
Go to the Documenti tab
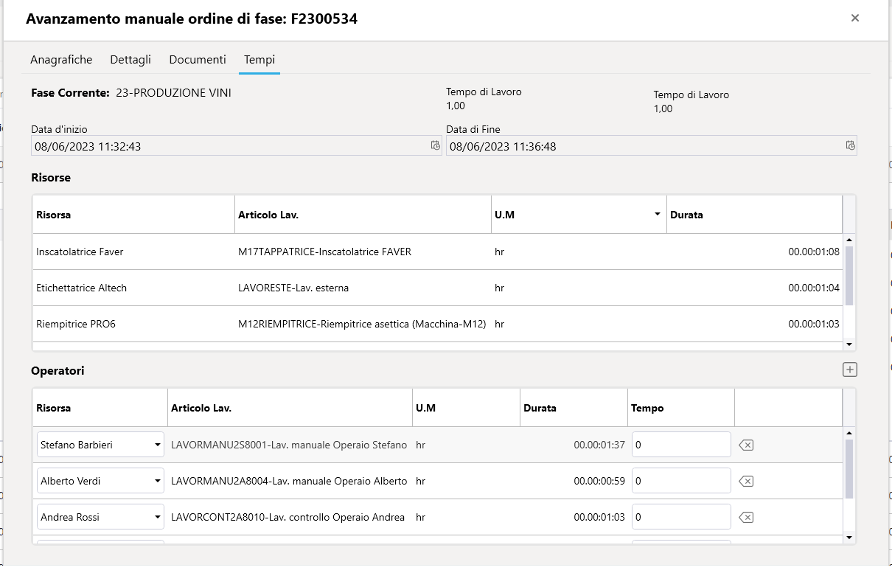[197, 60]
